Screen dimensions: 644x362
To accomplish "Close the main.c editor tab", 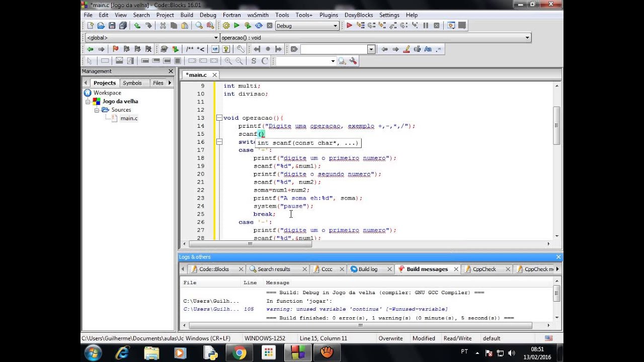I will coord(214,75).
